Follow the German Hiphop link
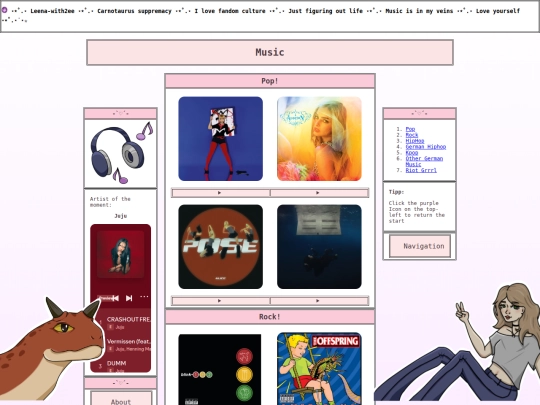The image size is (540, 405). coord(426,147)
